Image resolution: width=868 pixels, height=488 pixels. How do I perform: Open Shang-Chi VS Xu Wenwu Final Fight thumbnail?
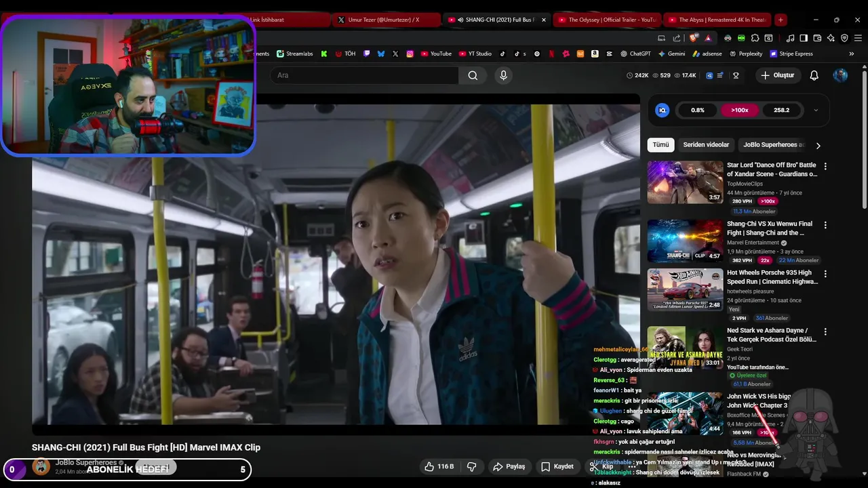pos(685,241)
